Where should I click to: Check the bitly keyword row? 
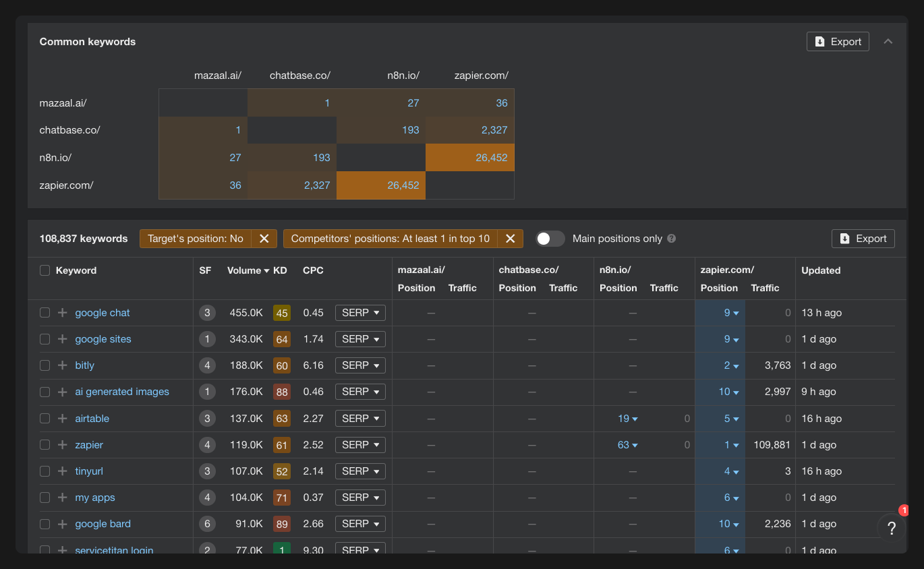coord(45,365)
